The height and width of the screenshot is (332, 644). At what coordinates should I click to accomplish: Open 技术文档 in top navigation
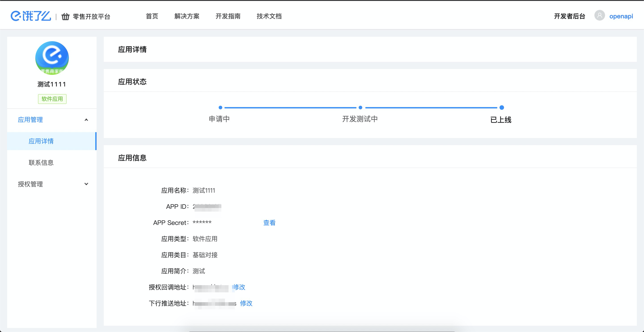pyautogui.click(x=269, y=16)
